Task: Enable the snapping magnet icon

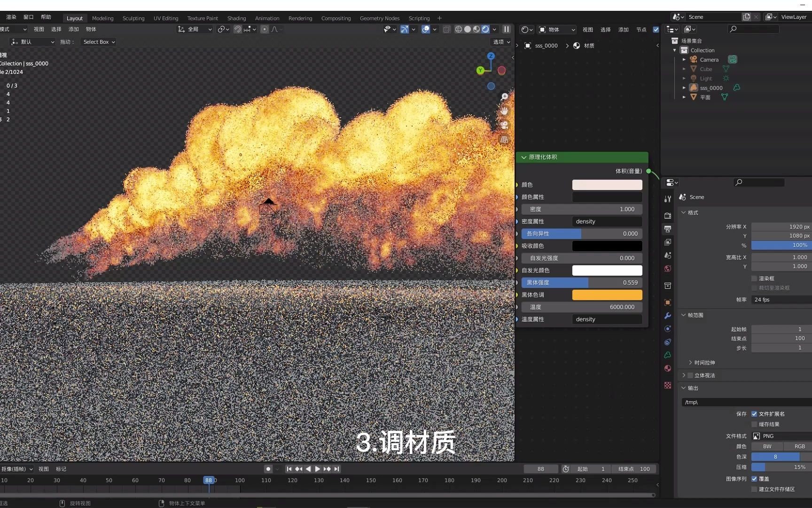Action: 238,29
